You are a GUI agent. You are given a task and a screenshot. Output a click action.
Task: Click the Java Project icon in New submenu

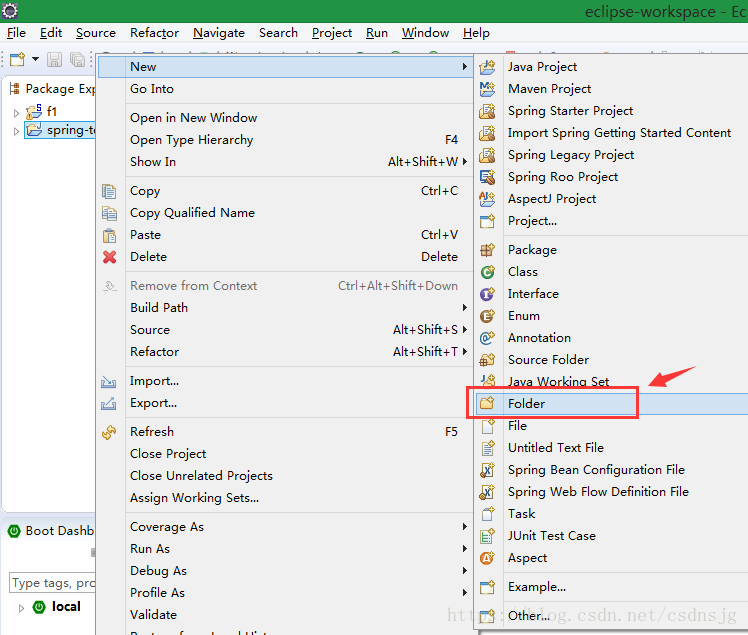(x=487, y=67)
